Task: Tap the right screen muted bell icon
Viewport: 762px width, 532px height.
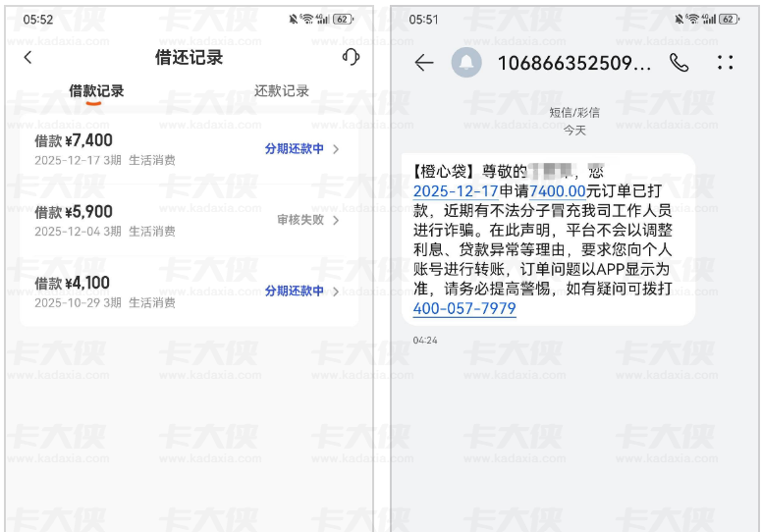Action: pos(679,20)
